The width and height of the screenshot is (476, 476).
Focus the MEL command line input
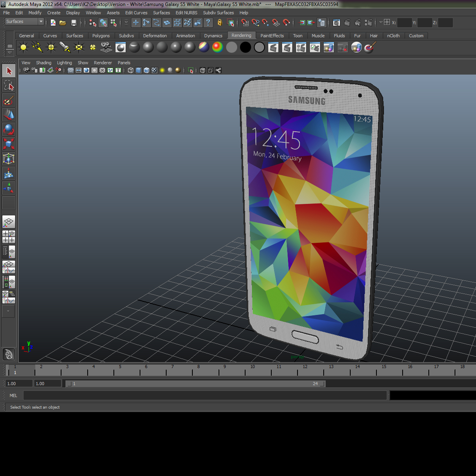(205, 395)
